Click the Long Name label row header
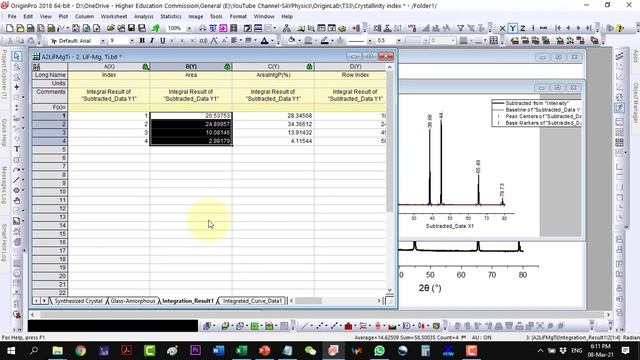The height and width of the screenshot is (360, 640). [x=50, y=75]
